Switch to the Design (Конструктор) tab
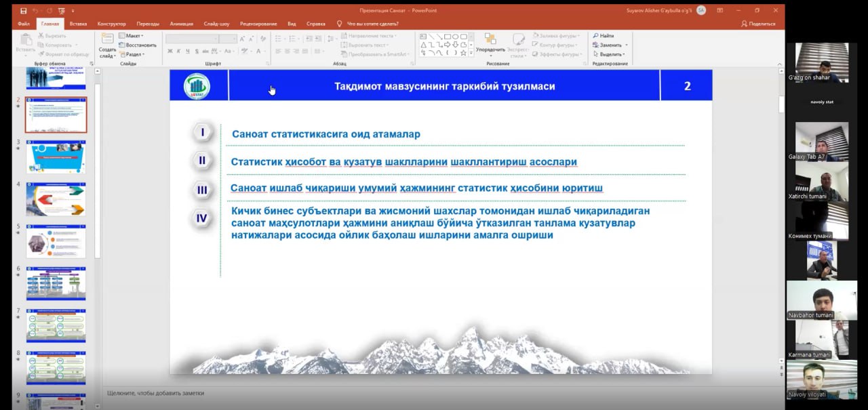 111,24
